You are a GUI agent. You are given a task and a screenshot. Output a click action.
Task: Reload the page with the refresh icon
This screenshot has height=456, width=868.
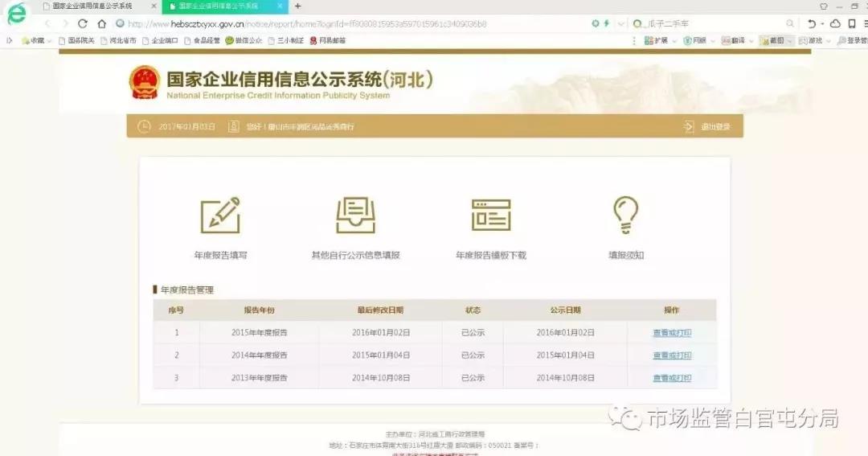(83, 24)
